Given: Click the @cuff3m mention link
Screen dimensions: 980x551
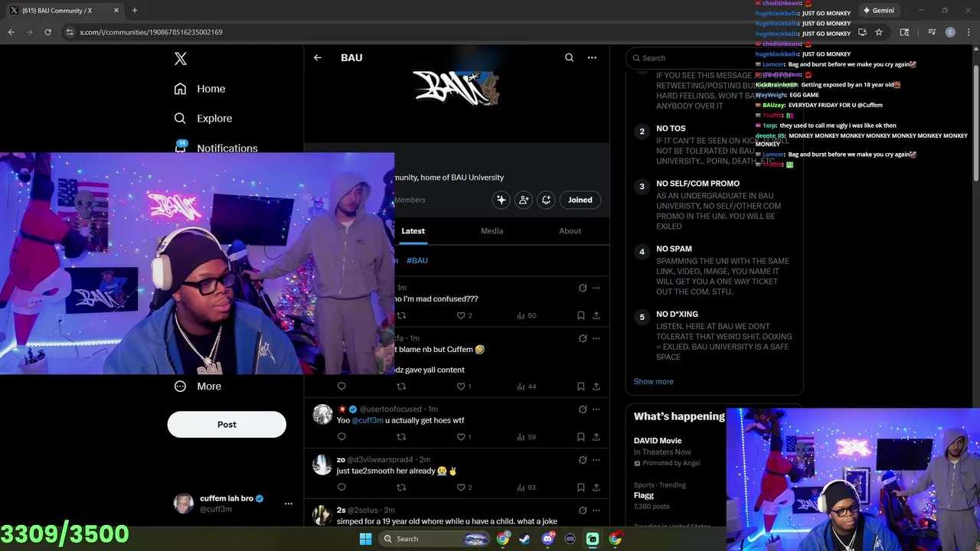Looking at the screenshot, I should coord(367,420).
